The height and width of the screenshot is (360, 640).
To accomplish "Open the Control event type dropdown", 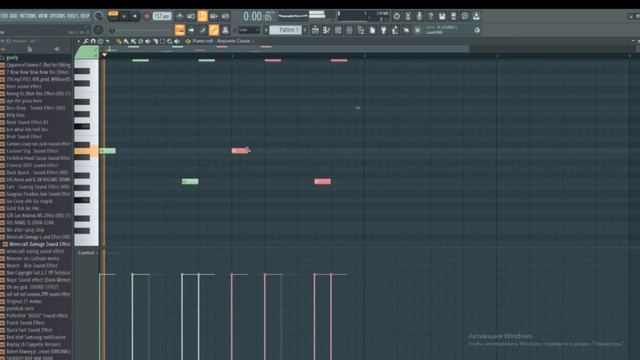I will tap(87, 253).
